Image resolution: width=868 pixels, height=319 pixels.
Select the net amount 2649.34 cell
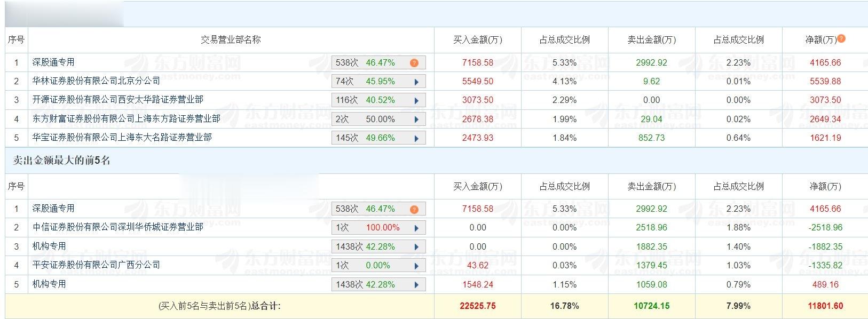(825, 119)
